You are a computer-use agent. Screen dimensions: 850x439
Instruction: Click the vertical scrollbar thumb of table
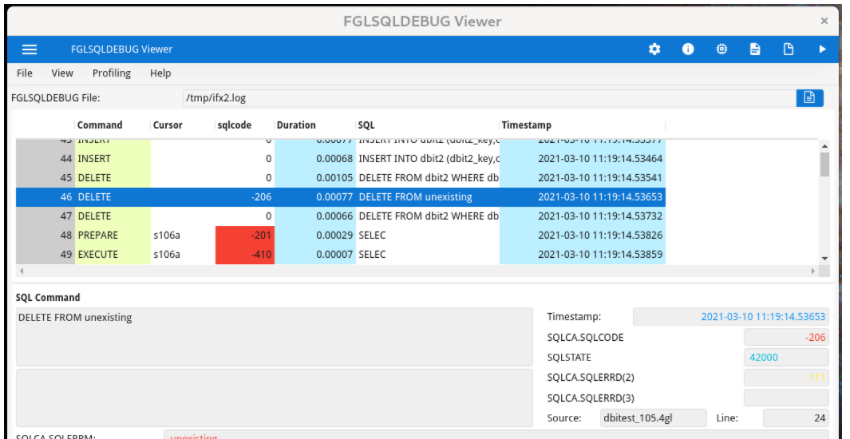point(825,164)
